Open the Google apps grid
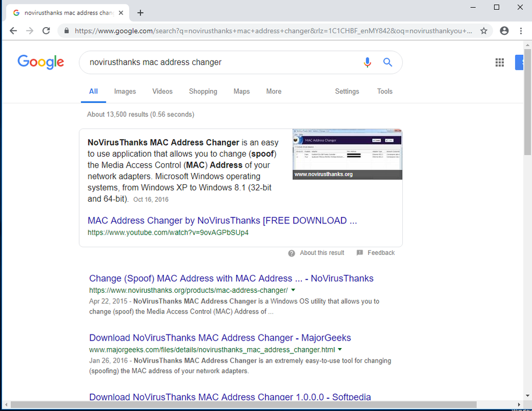The height and width of the screenshot is (411, 532). coord(499,62)
